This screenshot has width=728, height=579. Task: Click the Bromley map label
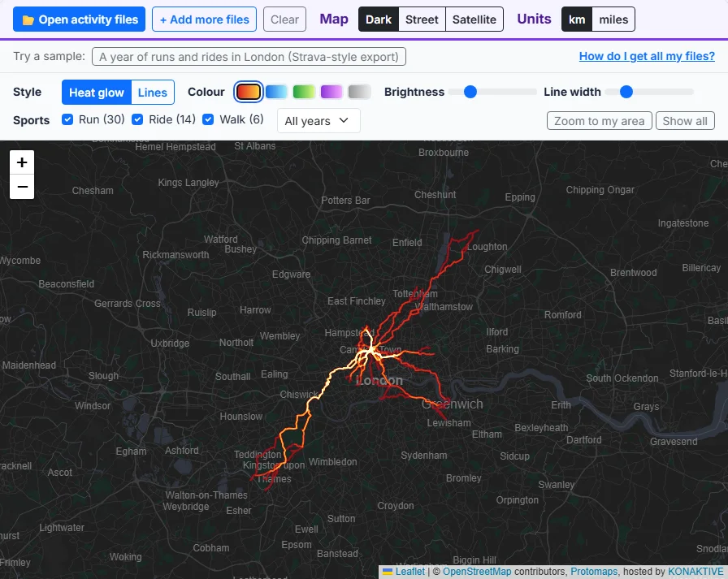coord(463,478)
